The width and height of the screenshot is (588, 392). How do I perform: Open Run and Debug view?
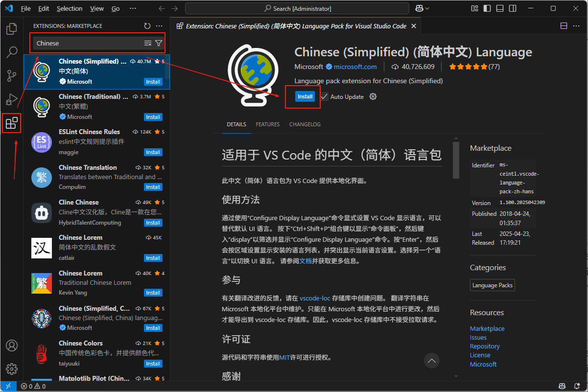12,99
